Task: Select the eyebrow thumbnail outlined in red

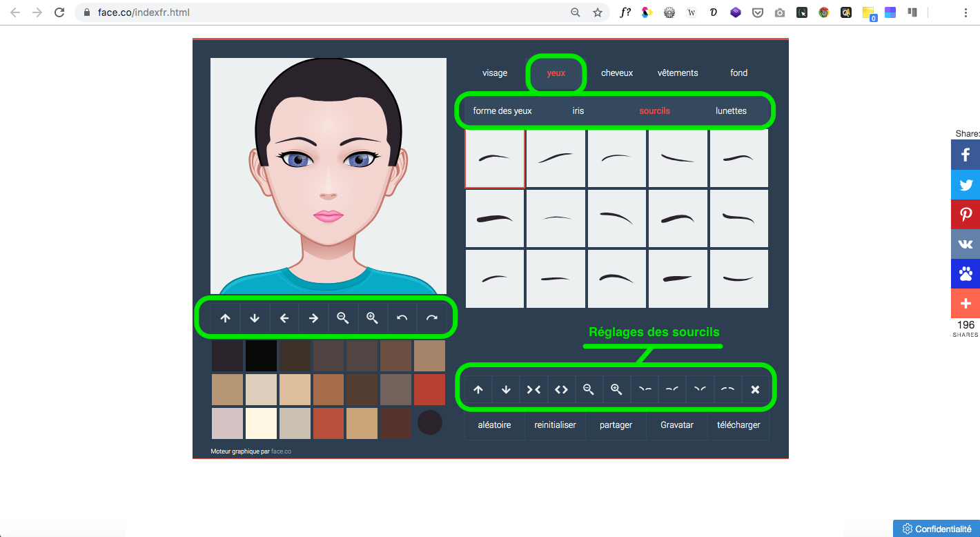Action: [x=495, y=158]
